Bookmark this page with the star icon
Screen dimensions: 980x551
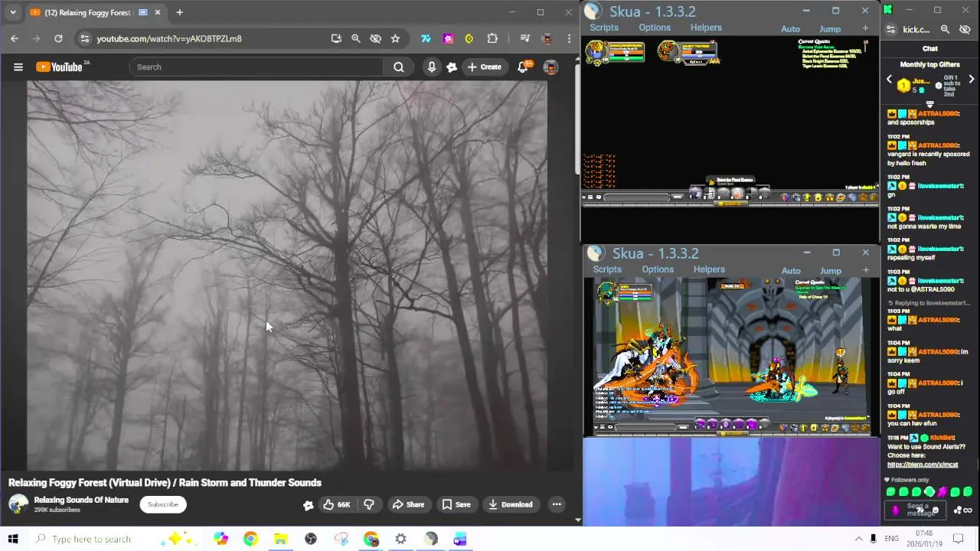[395, 38]
